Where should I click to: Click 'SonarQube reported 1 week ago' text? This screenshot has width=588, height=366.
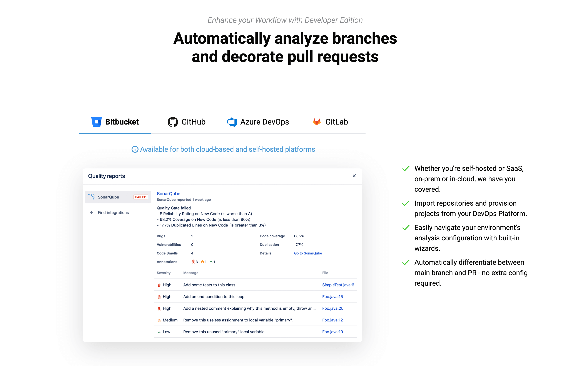[x=184, y=200]
